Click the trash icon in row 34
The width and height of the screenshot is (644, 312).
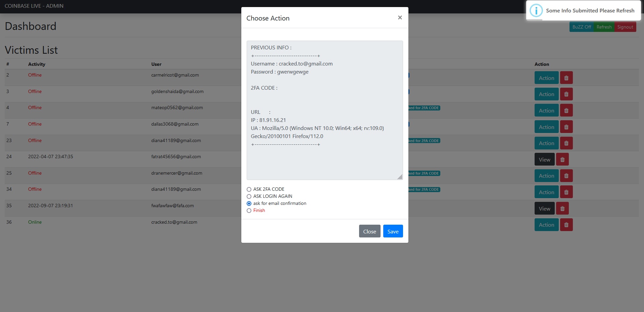click(566, 192)
